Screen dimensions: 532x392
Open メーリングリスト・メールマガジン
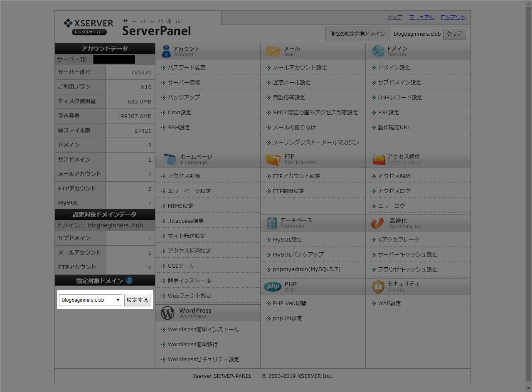point(316,142)
